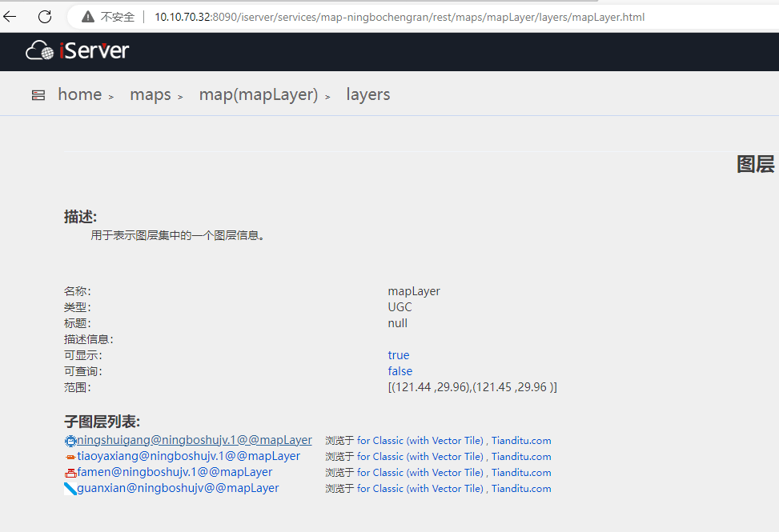
Task: Go to home in the breadcrumb
Action: [79, 94]
